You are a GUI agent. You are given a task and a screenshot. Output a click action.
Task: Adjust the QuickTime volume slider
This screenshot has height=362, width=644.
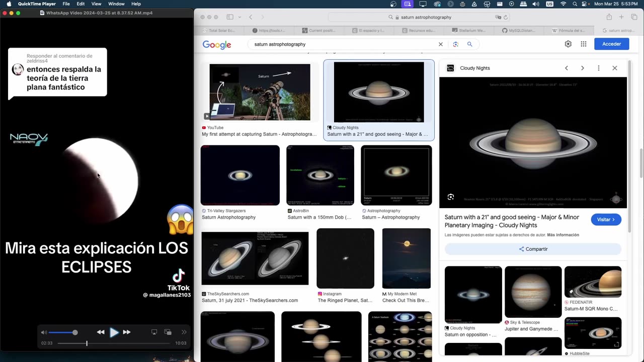tap(63, 332)
